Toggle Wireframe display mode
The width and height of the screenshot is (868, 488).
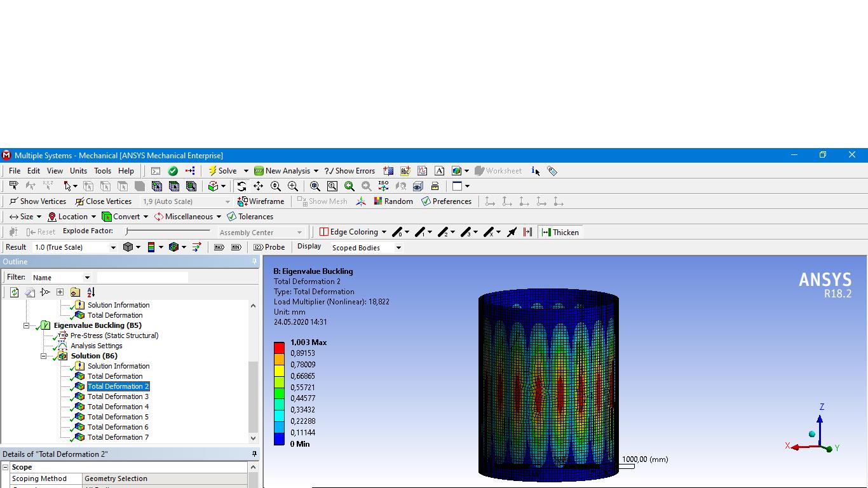point(261,201)
